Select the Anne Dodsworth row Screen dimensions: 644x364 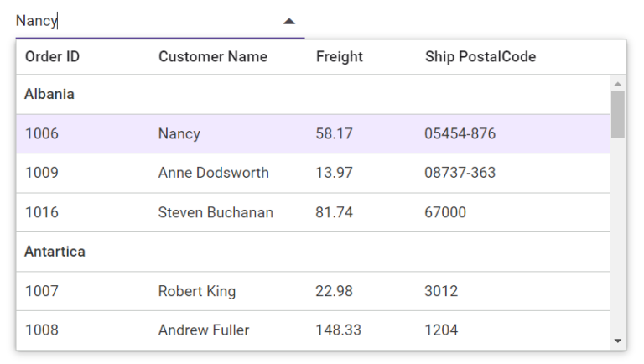click(214, 174)
